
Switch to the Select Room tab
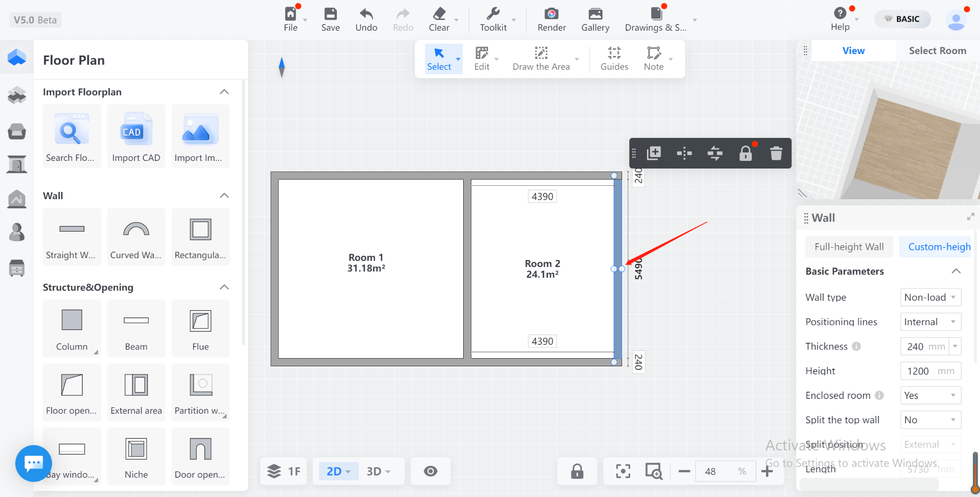(x=937, y=51)
